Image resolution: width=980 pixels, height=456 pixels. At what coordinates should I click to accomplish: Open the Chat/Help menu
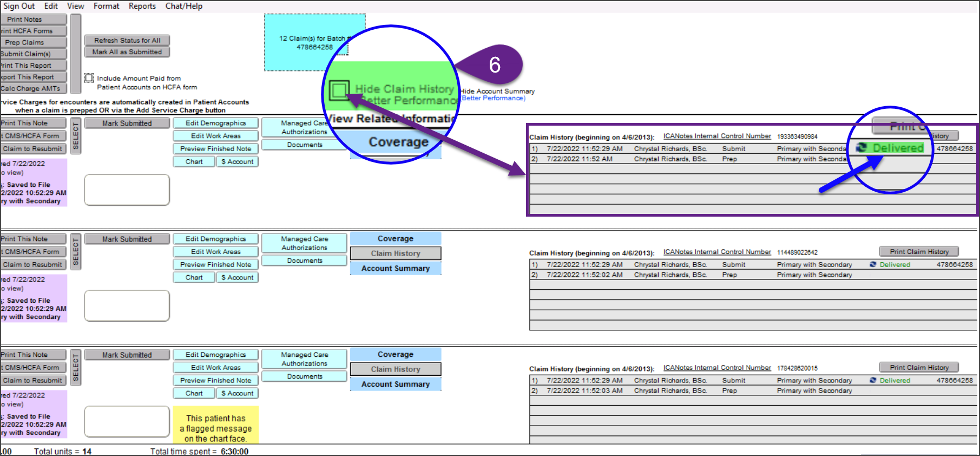coord(183,6)
